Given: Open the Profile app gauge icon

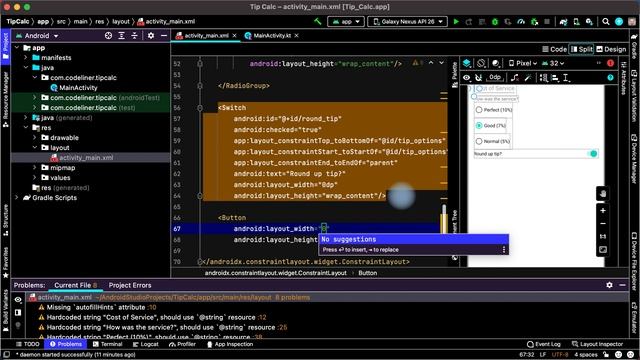Looking at the screenshot, I should pos(521,22).
